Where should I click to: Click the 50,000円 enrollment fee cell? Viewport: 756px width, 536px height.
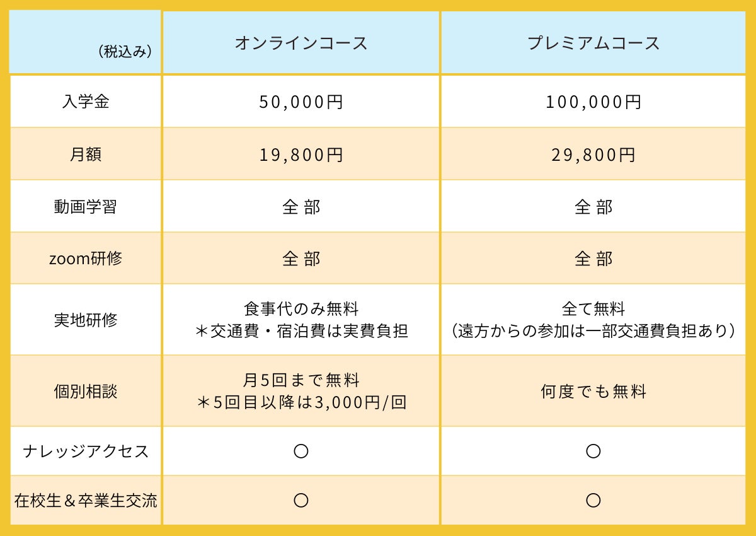(301, 102)
